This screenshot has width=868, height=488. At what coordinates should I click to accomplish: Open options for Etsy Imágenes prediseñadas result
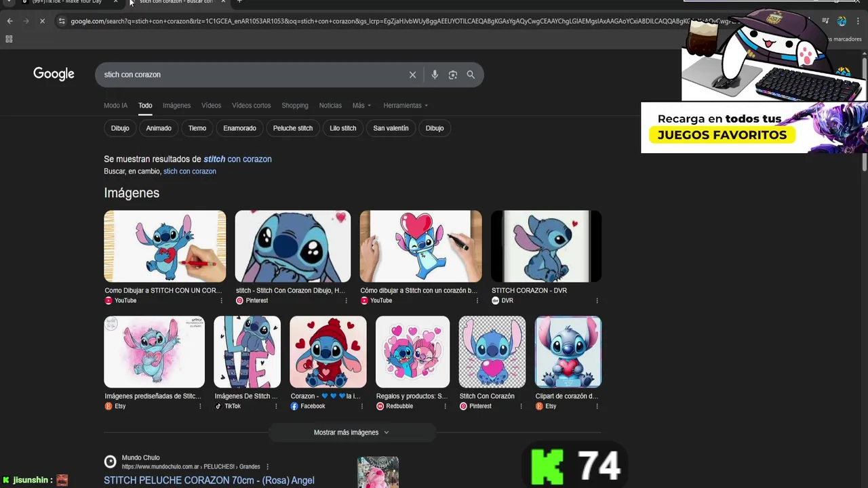tap(200, 406)
